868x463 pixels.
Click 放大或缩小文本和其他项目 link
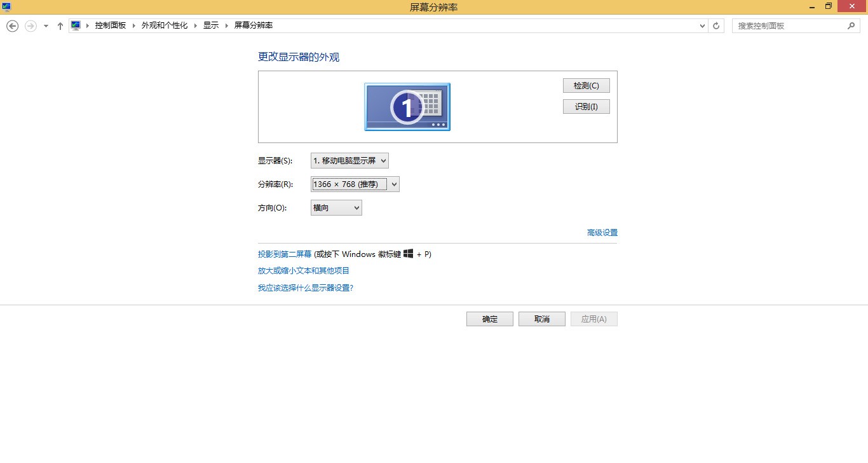pyautogui.click(x=302, y=270)
